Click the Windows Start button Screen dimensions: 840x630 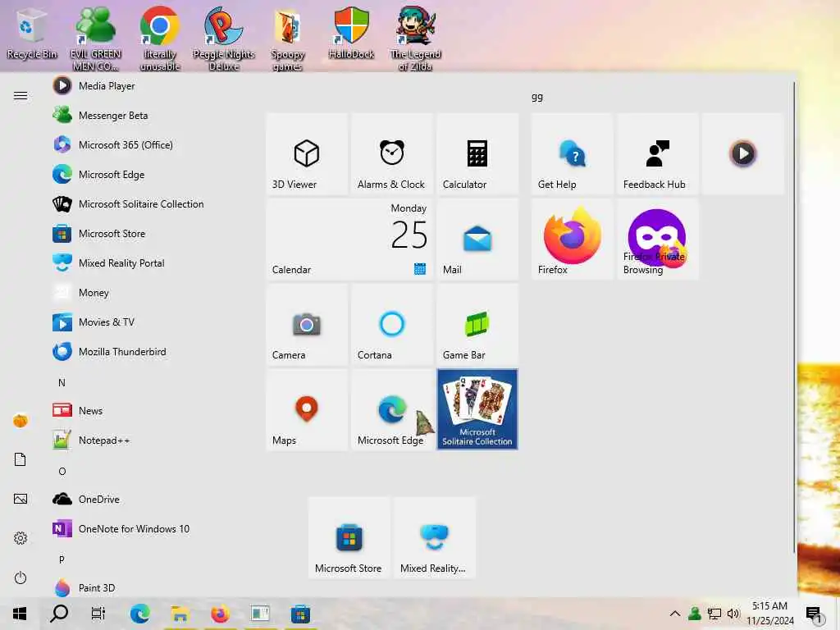[20, 614]
